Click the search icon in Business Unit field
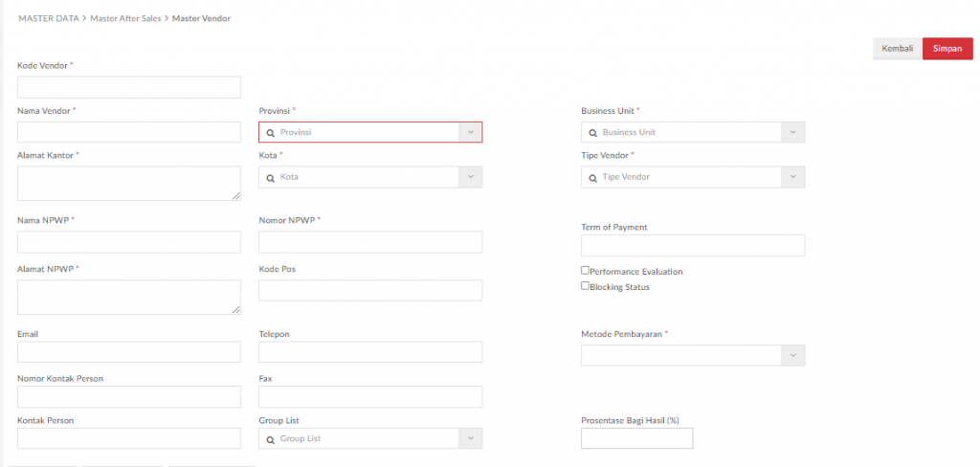Screen dimensions: 980x467 click(x=592, y=133)
